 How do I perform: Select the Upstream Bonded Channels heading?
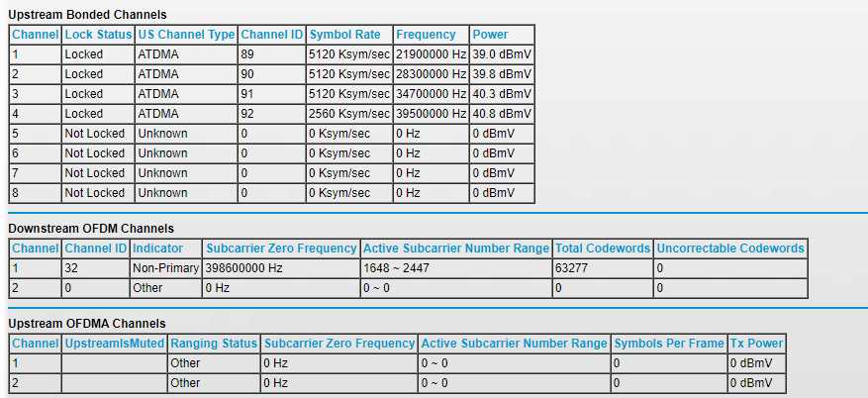(87, 15)
